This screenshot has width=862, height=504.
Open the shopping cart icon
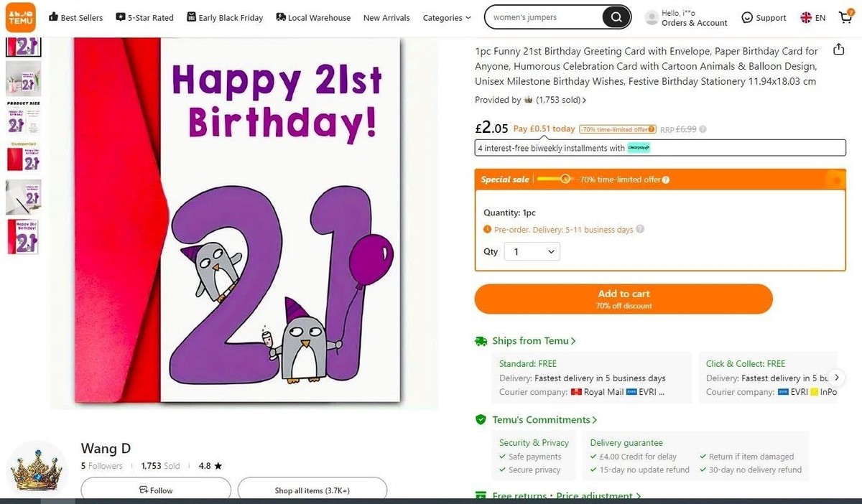(x=845, y=17)
